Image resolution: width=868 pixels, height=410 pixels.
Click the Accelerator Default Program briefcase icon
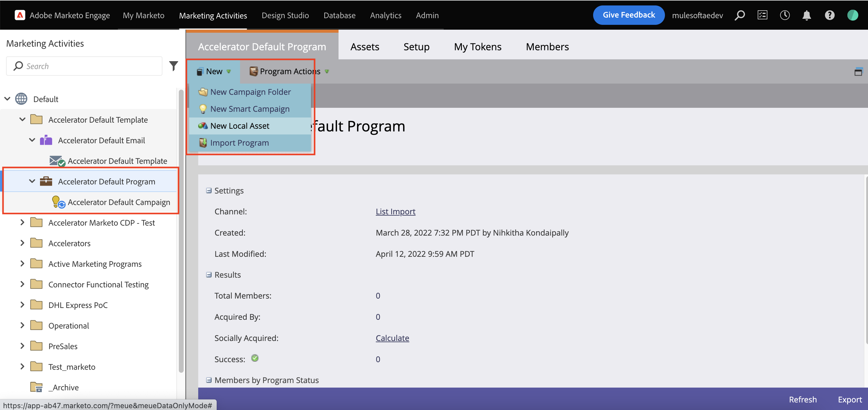click(x=46, y=181)
